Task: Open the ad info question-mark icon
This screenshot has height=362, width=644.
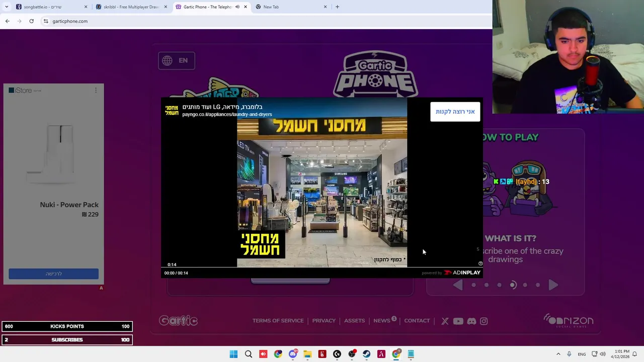Action: point(480,263)
